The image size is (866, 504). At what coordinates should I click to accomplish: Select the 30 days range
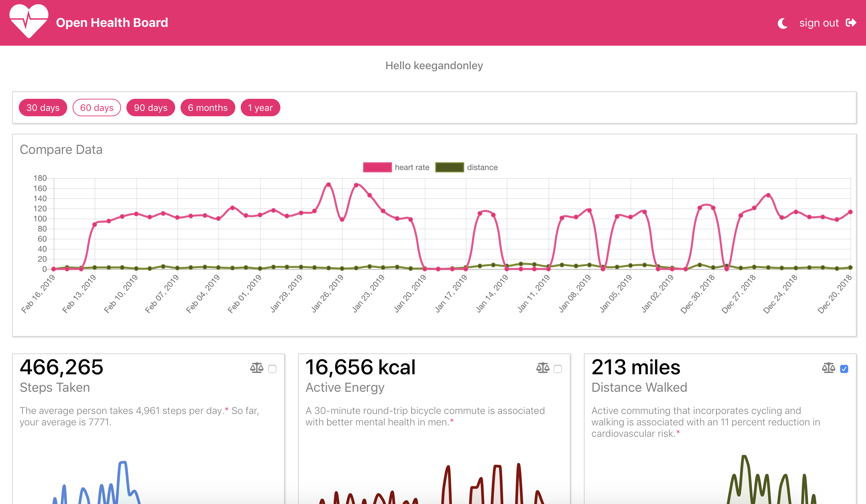(x=43, y=108)
